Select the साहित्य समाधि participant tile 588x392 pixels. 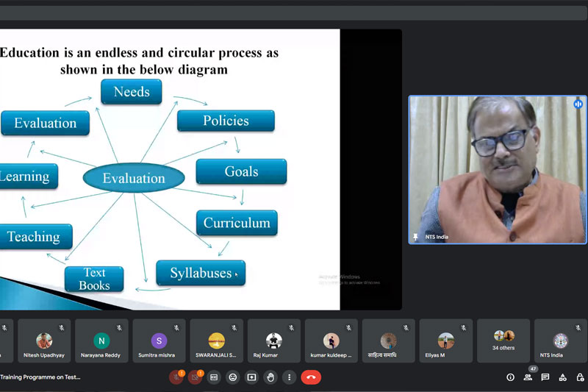(389, 341)
